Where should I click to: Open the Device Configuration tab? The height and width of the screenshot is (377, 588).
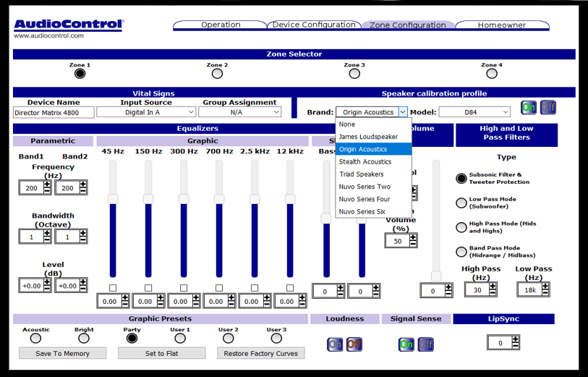click(x=314, y=25)
